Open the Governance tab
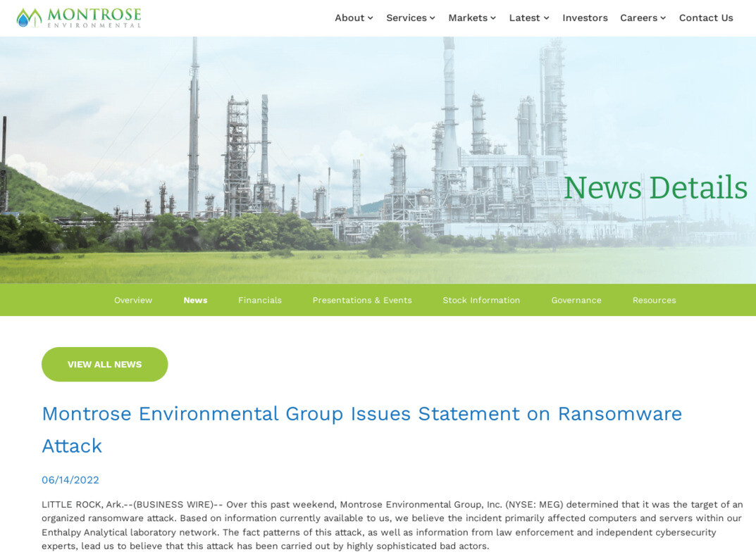The width and height of the screenshot is (756, 559). pos(576,300)
